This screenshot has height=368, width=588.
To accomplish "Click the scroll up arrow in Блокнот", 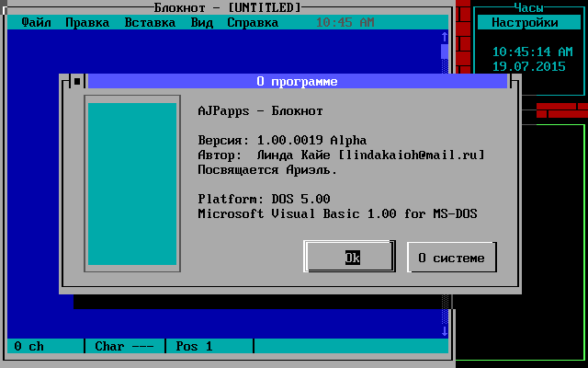I will [x=445, y=37].
